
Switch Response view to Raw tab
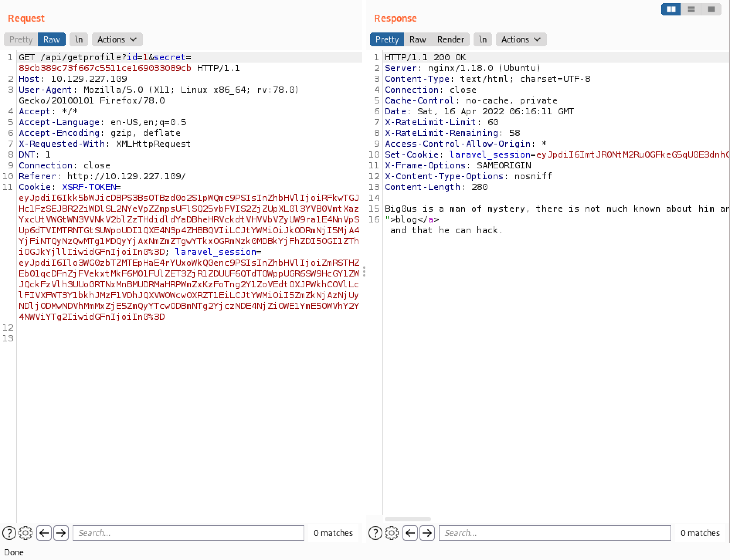coord(418,39)
